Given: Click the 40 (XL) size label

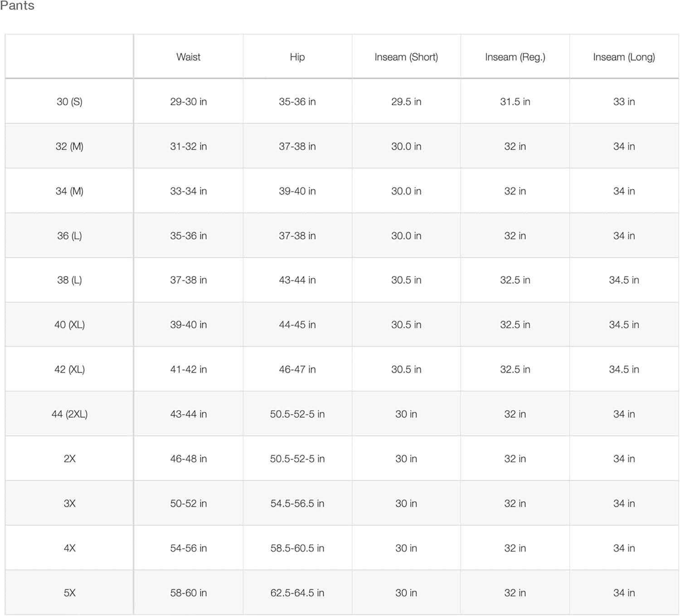Looking at the screenshot, I should pos(69,325).
